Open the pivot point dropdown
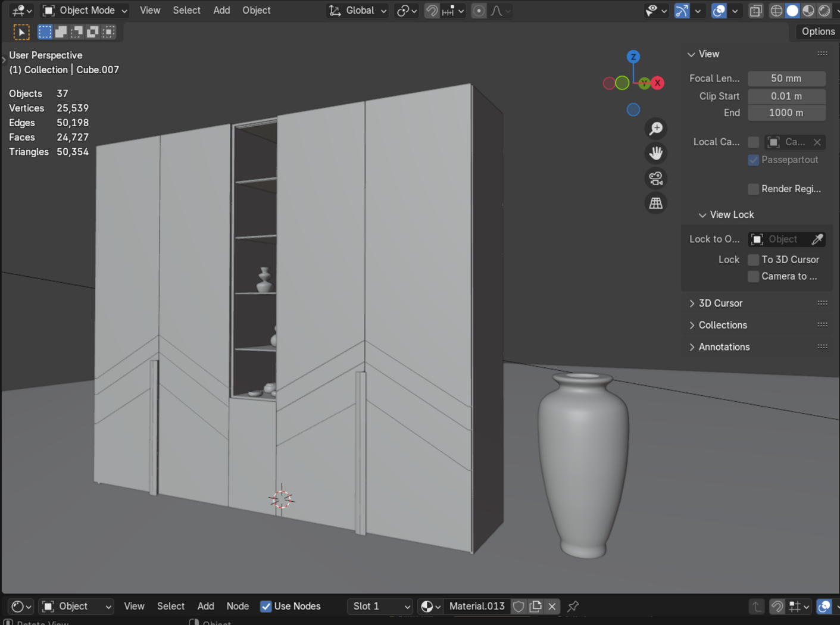Viewport: 840px width, 625px height. pyautogui.click(x=407, y=11)
